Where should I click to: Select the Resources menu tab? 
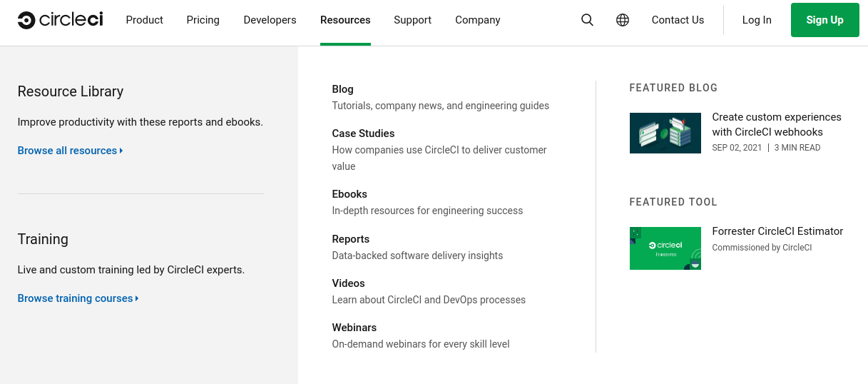point(345,20)
